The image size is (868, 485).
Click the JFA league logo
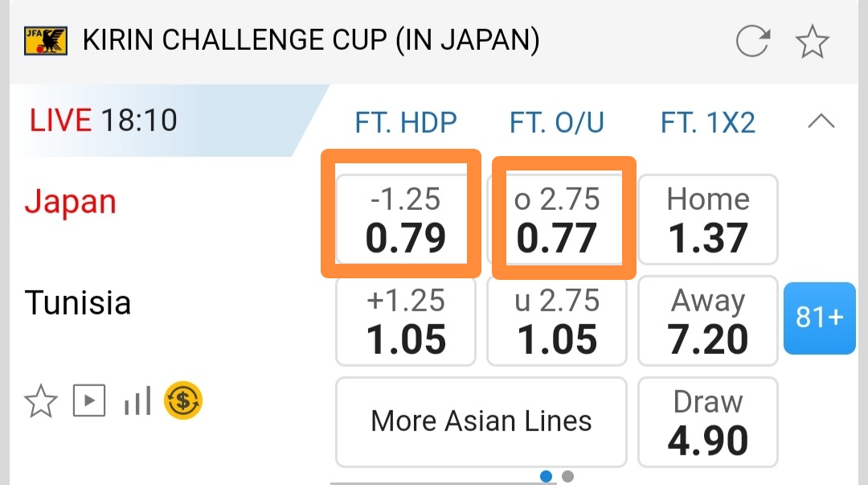coord(46,40)
